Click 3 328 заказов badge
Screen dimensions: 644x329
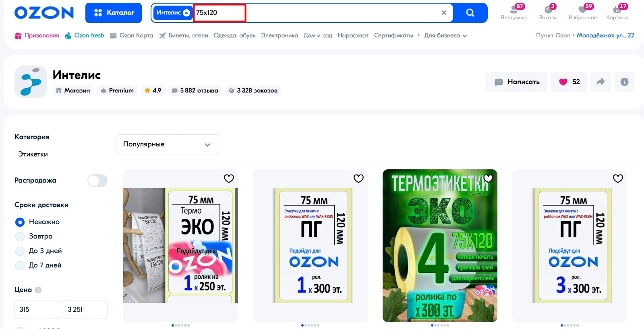pos(253,90)
